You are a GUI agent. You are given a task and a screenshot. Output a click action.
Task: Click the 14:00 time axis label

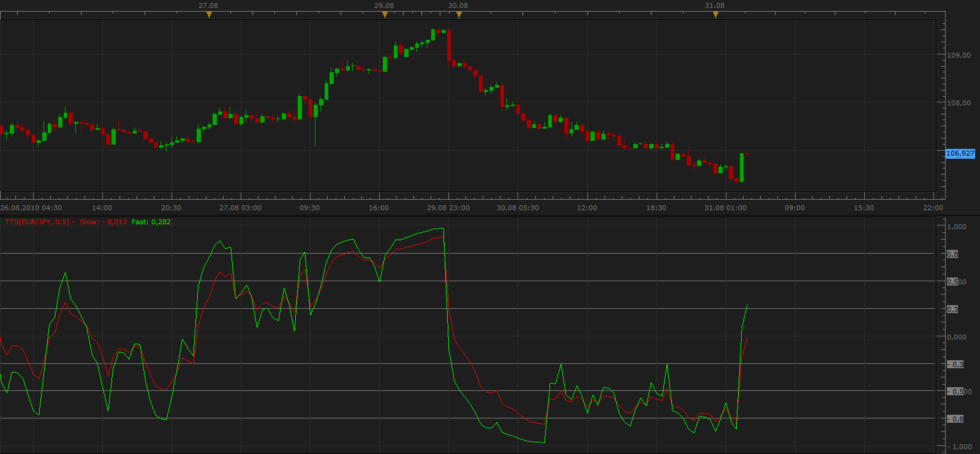point(102,208)
